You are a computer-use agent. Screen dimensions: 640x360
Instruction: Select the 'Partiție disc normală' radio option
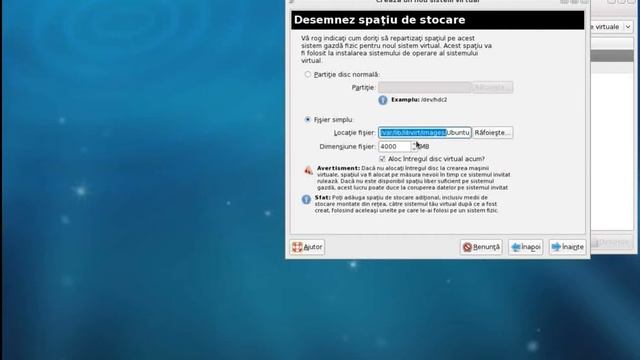click(x=308, y=74)
